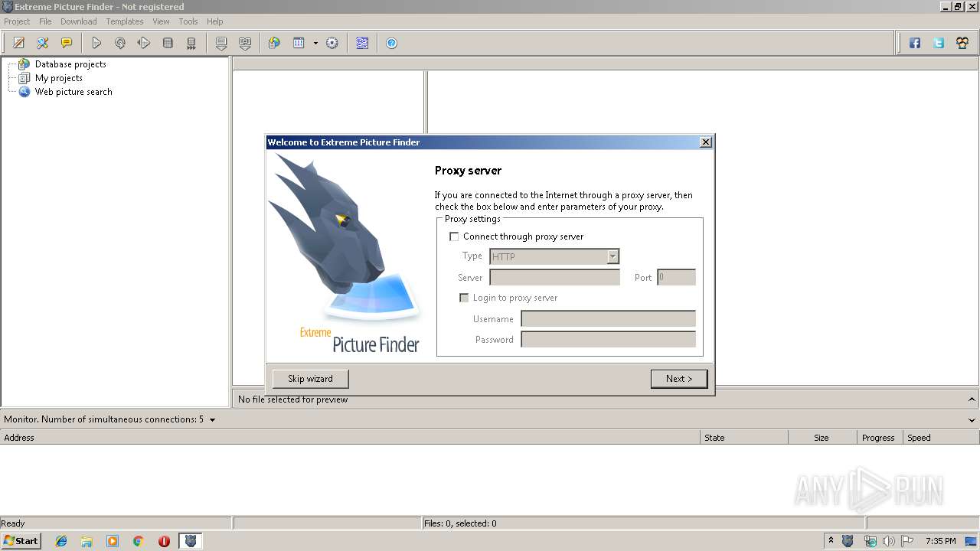980x551 pixels.
Task: Open program settings gear icon
Action: (x=332, y=44)
